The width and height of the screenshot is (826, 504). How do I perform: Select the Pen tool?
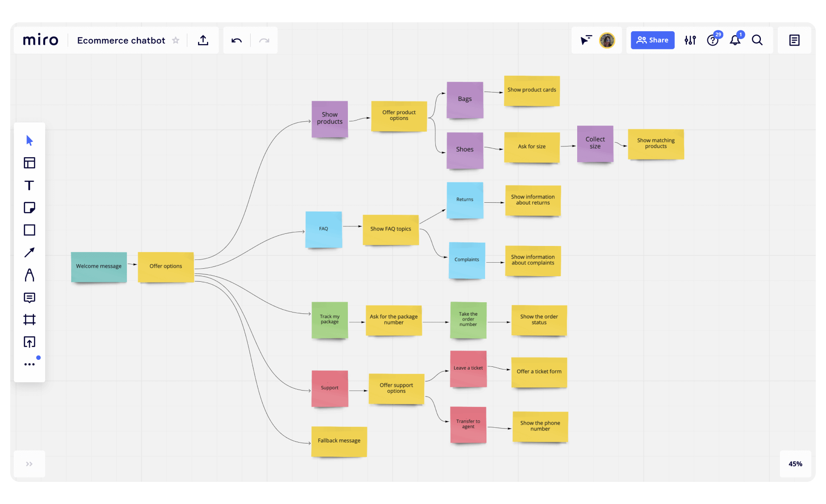coord(29,275)
